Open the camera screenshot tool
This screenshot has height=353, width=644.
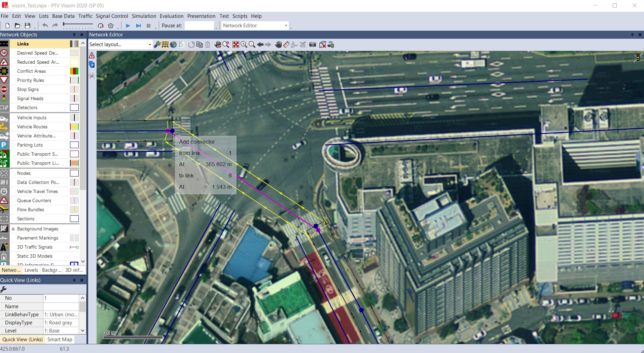pyautogui.click(x=313, y=44)
